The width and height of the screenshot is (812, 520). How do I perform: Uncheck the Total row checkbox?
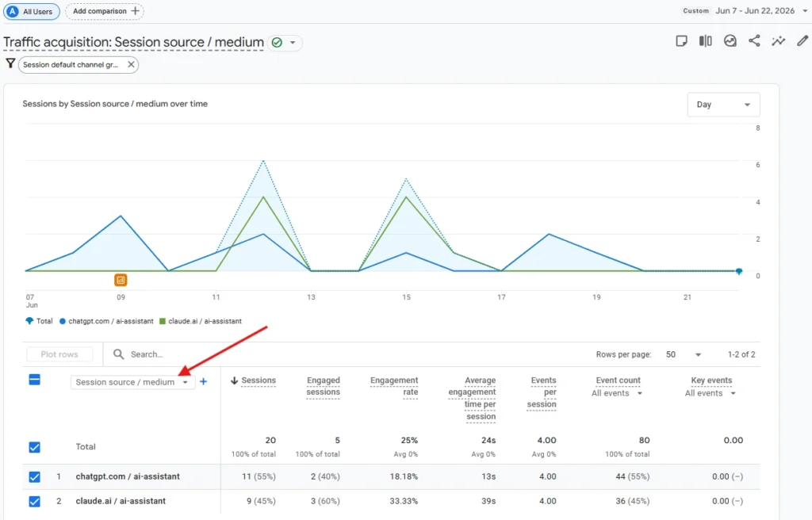tap(35, 447)
